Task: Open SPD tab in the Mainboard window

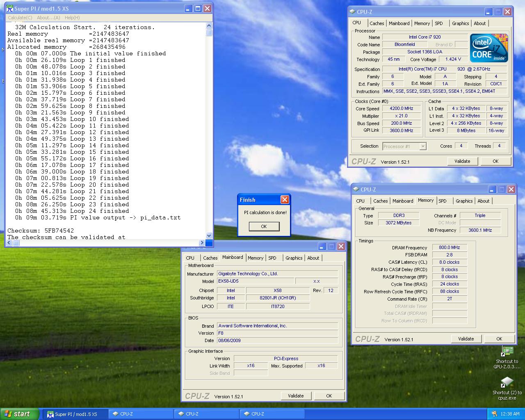Action: (272, 258)
